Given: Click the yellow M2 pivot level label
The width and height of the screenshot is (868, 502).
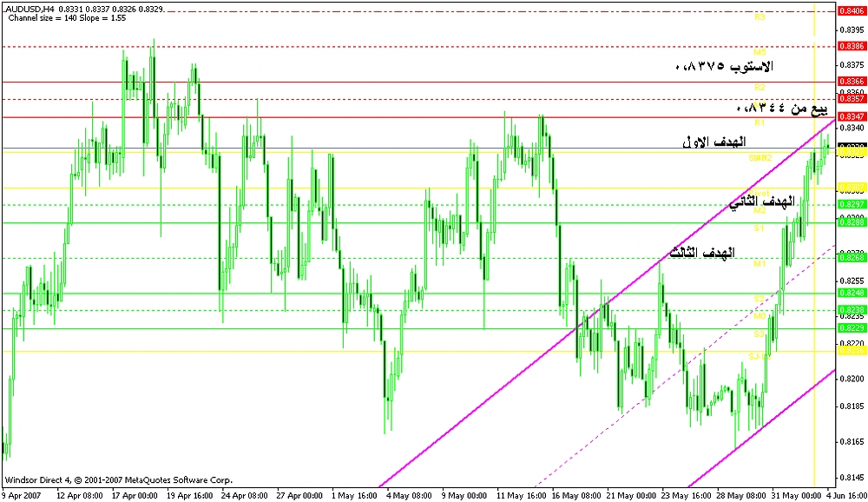Looking at the screenshot, I should tap(759, 210).
